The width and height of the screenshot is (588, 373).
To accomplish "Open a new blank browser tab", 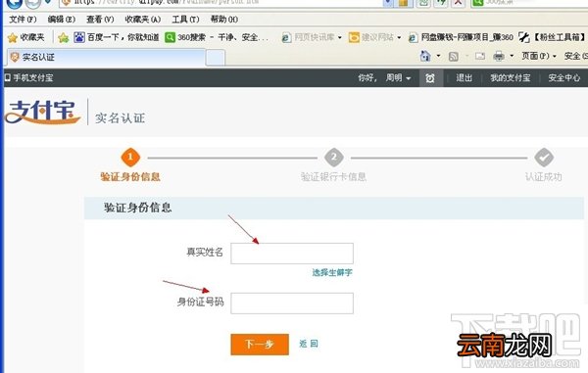I will [x=216, y=58].
